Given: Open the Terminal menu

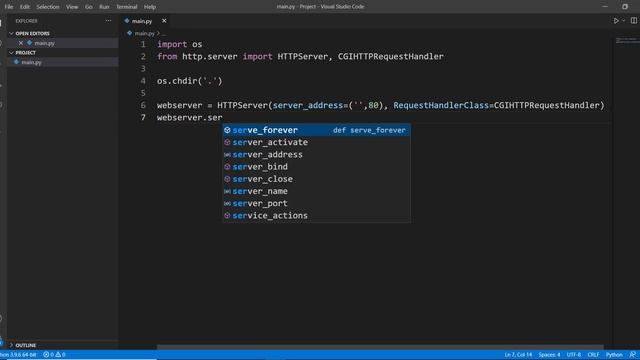Looking at the screenshot, I should click(127, 7).
